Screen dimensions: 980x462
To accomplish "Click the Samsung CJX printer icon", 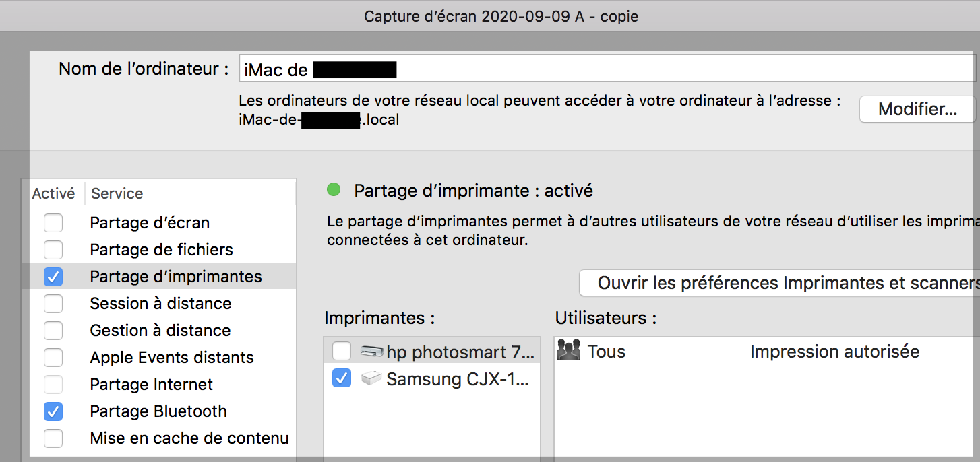I will pyautogui.click(x=372, y=379).
